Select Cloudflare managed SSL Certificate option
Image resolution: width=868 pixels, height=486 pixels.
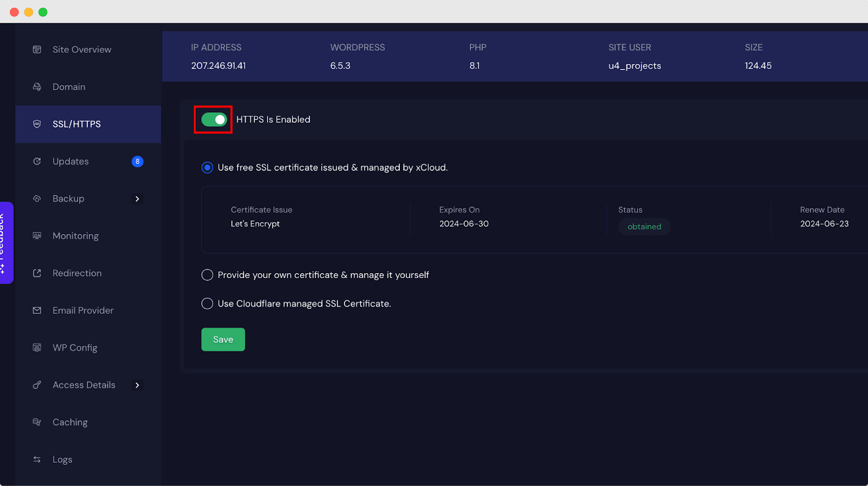pyautogui.click(x=207, y=304)
